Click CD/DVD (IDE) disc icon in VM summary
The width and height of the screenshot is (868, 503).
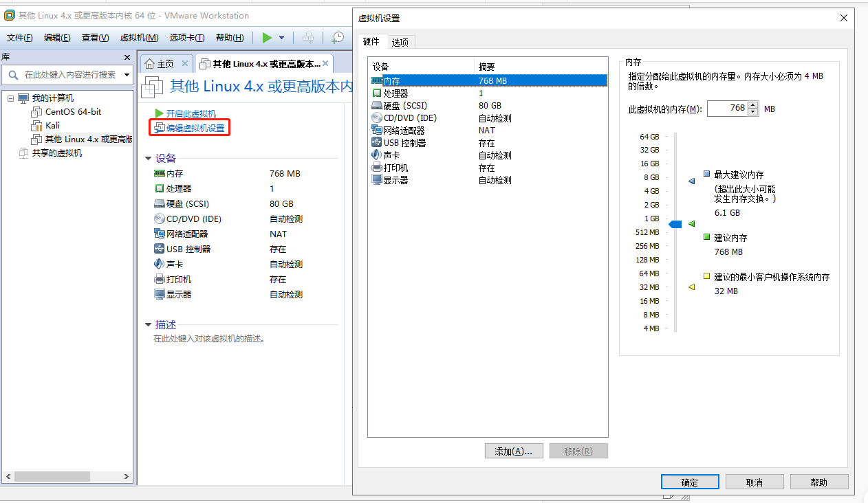tap(160, 219)
